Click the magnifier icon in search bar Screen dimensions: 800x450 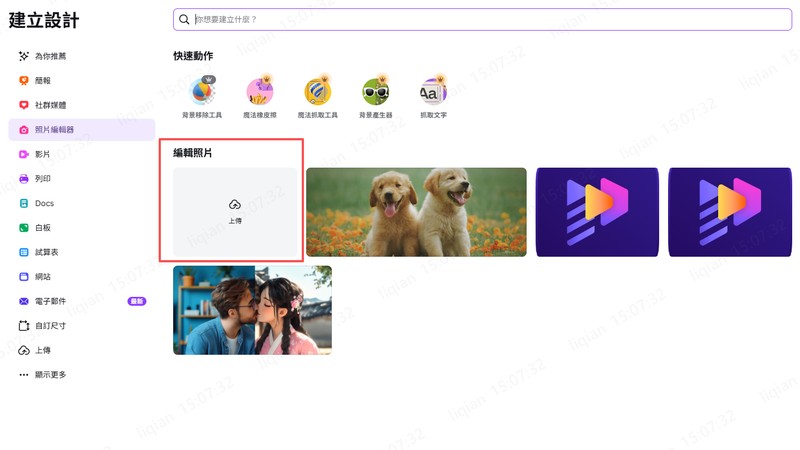point(184,19)
